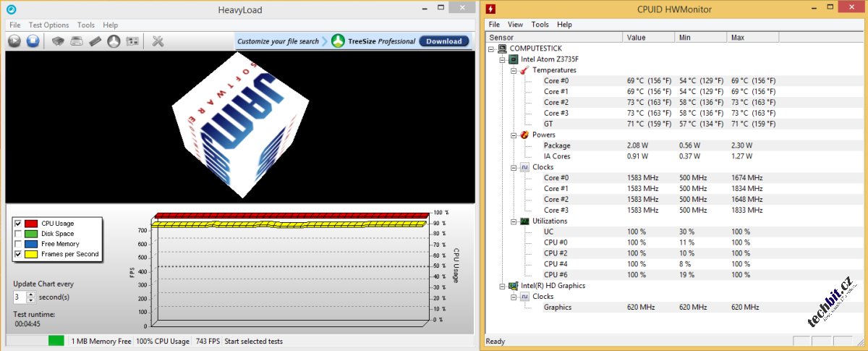868x351 pixels.
Task: Open the View menu in HWMonitor
Action: tap(515, 25)
